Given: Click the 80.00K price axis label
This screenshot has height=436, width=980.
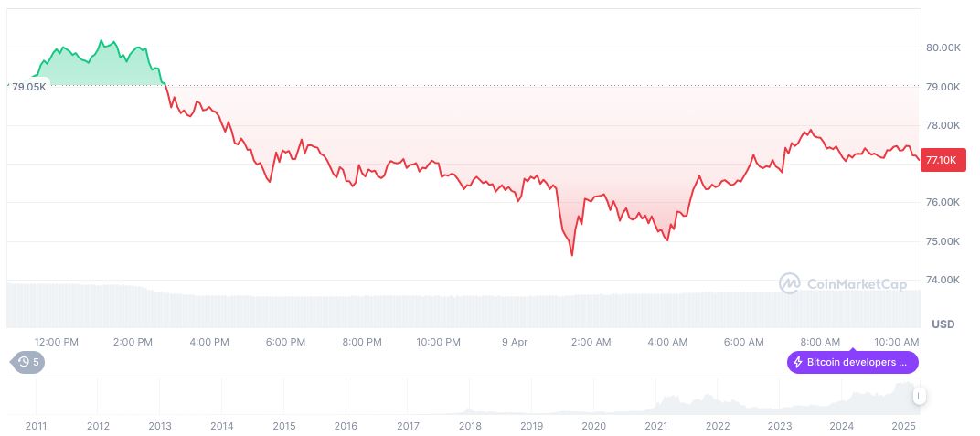Looking at the screenshot, I should click(943, 48).
